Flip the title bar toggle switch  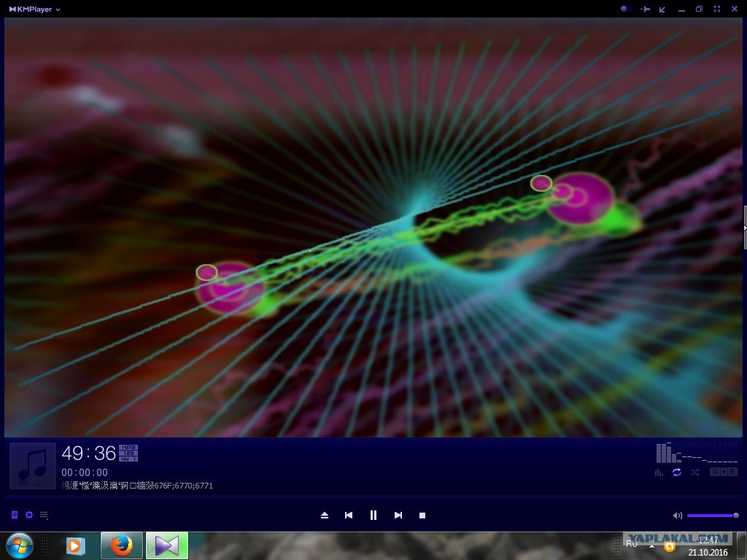tap(626, 9)
